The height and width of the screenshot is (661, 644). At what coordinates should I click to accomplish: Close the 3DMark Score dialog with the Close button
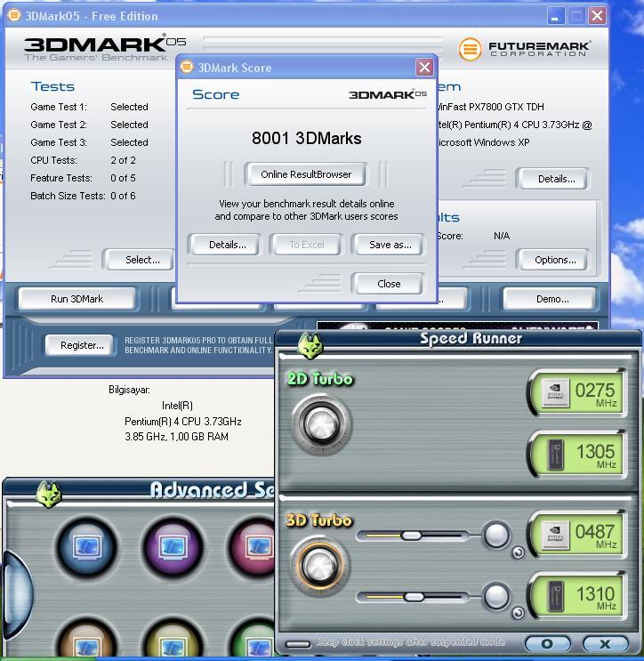388,284
